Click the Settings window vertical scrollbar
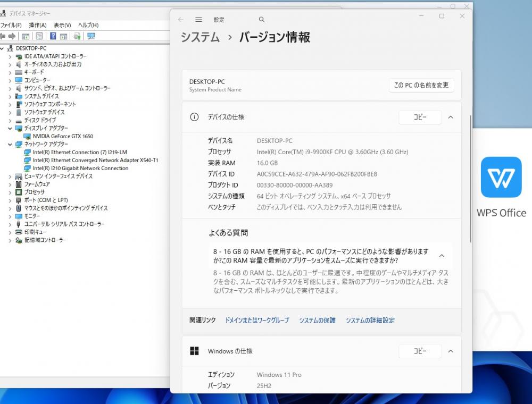Screen dimensions: 532x404 tap(470, 175)
